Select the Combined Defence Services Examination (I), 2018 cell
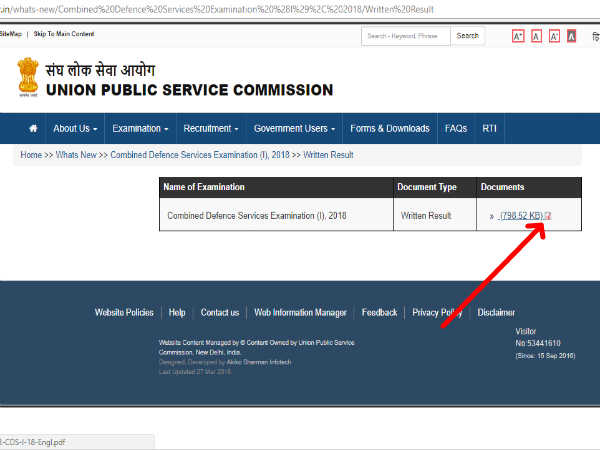 click(276, 214)
